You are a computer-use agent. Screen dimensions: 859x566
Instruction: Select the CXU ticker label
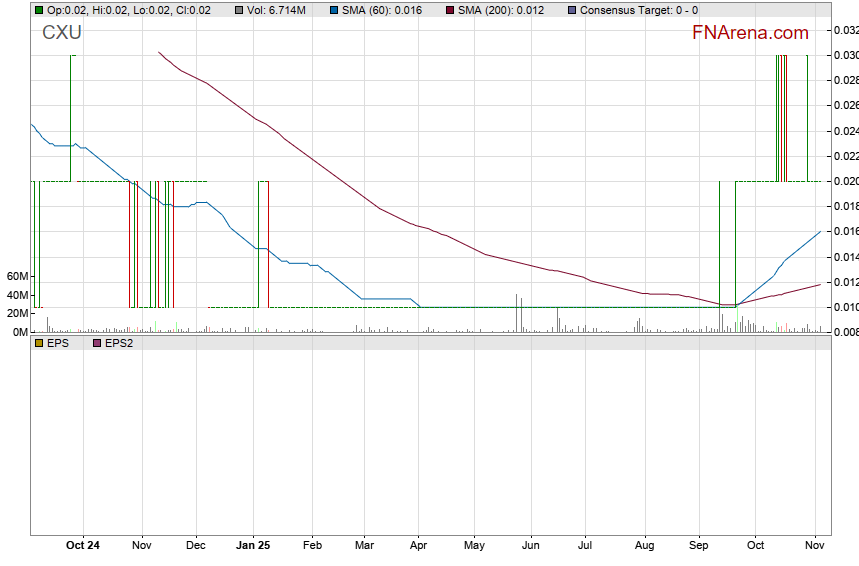[61, 33]
